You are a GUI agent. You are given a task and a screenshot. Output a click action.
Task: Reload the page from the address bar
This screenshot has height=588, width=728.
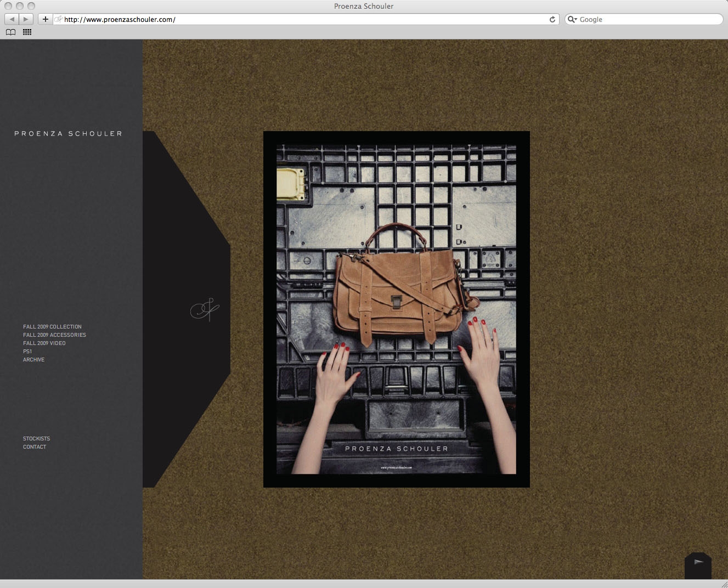pos(552,19)
